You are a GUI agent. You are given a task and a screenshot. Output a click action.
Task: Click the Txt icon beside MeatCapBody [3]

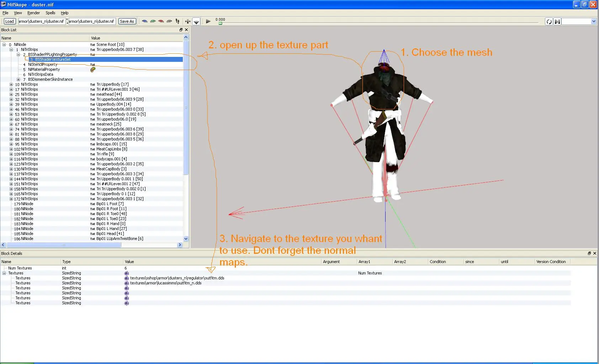coord(92,169)
